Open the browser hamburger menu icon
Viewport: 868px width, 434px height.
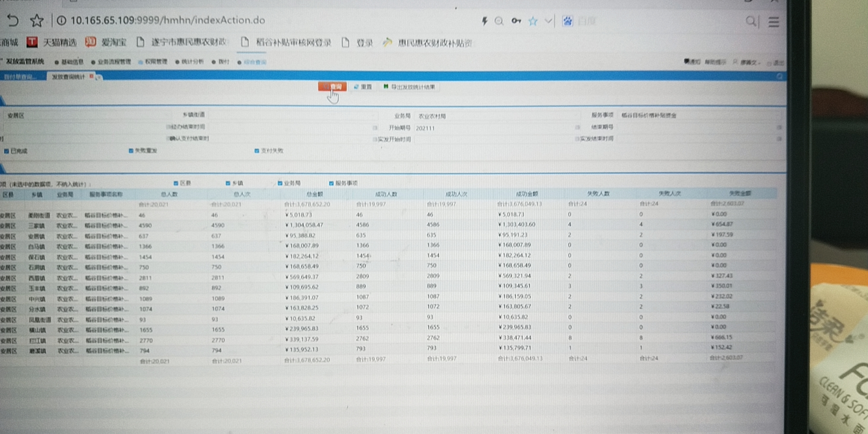coord(774,22)
